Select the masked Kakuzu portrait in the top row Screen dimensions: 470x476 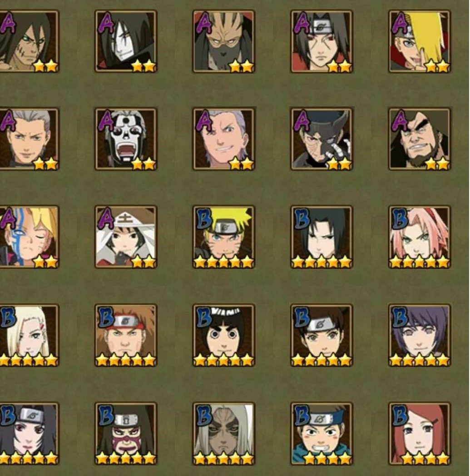pyautogui.click(x=224, y=41)
